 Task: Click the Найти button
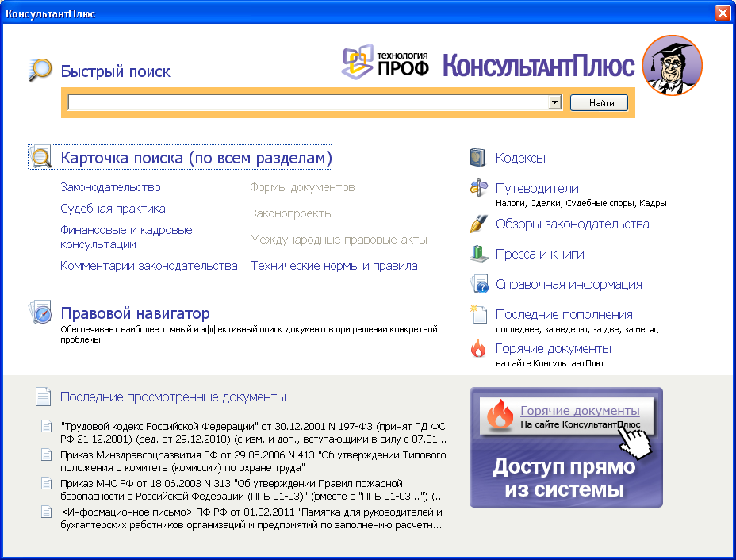click(599, 102)
